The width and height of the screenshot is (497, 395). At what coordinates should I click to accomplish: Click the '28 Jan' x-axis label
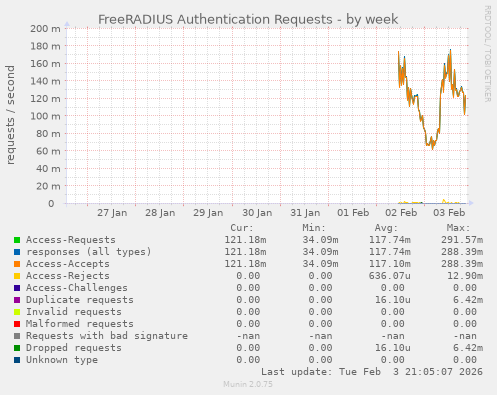[x=160, y=213]
